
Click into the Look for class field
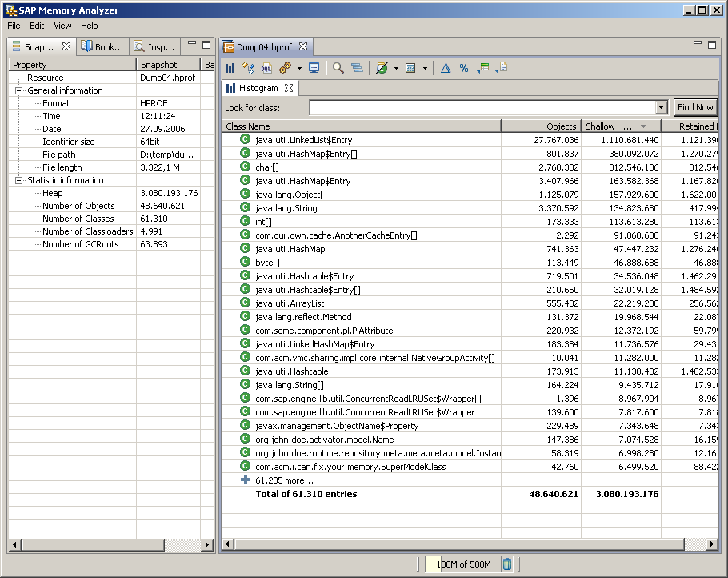[x=482, y=108]
